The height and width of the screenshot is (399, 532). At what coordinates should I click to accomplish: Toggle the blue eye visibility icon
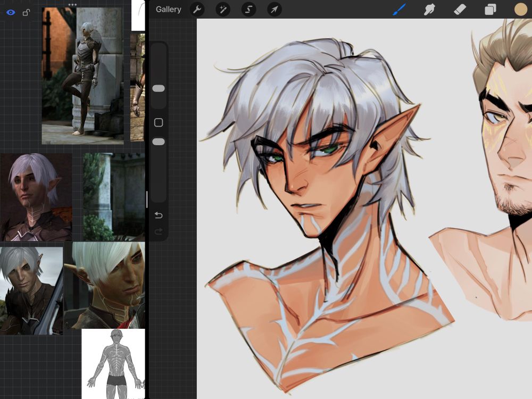(x=12, y=12)
